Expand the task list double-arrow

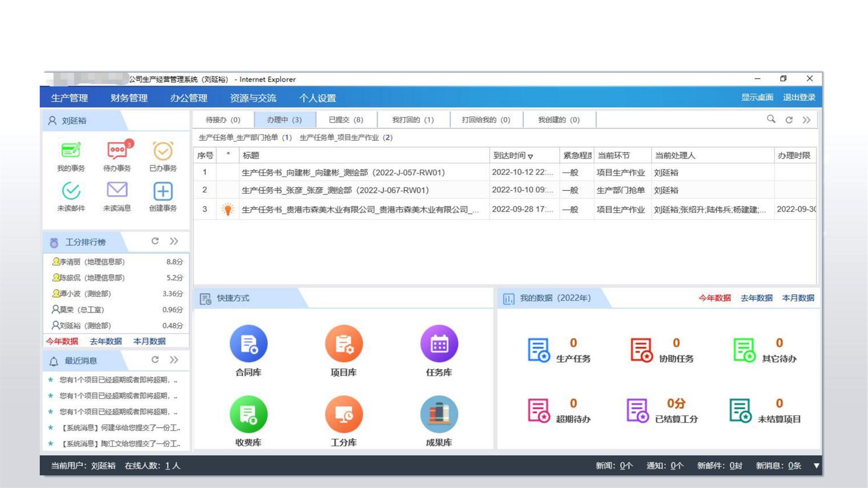point(807,120)
